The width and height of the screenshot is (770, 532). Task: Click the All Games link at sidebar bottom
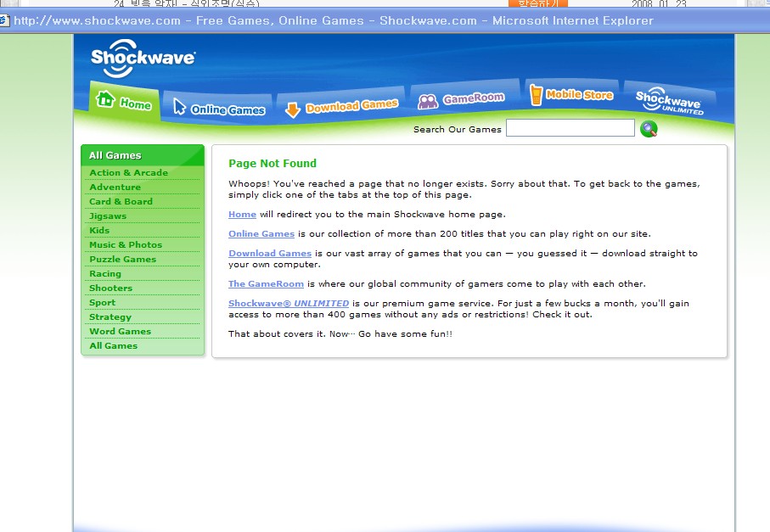[113, 345]
